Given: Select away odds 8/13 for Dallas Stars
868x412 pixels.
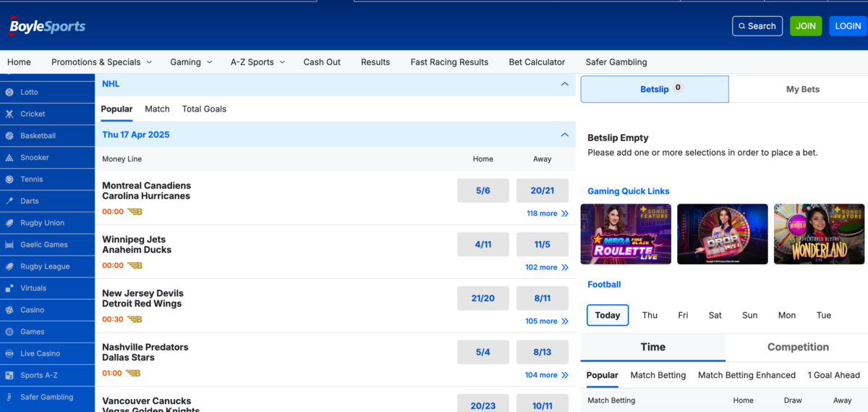Looking at the screenshot, I should pos(542,352).
